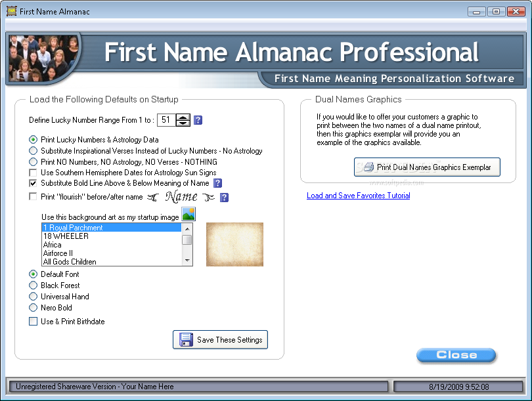Select '1 Royal Parchment' in background list
Screen dimensions: 532x401
[x=112, y=228]
